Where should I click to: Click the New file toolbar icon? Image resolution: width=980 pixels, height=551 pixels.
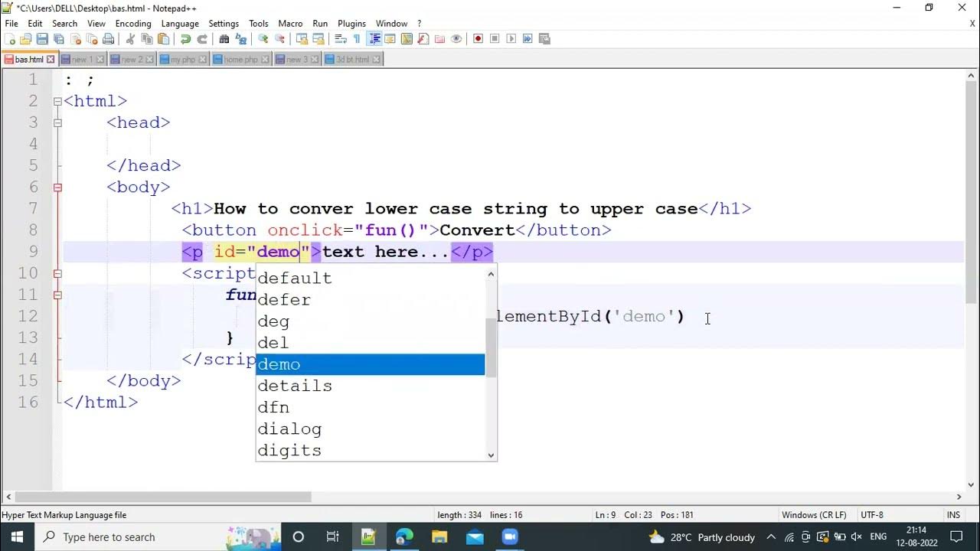(10, 38)
